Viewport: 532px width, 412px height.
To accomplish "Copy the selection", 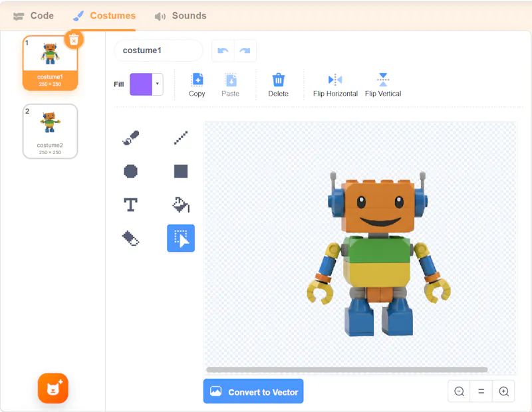I will click(197, 85).
